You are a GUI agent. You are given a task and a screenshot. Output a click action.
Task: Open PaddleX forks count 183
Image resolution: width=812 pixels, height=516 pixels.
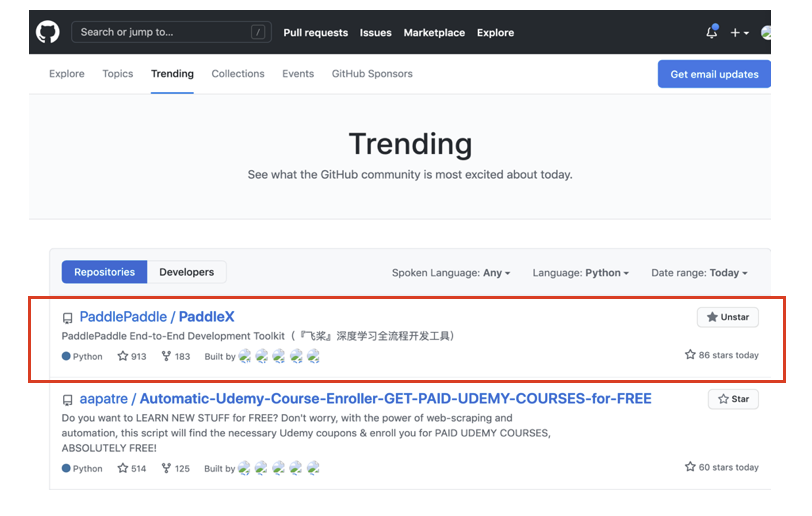176,356
